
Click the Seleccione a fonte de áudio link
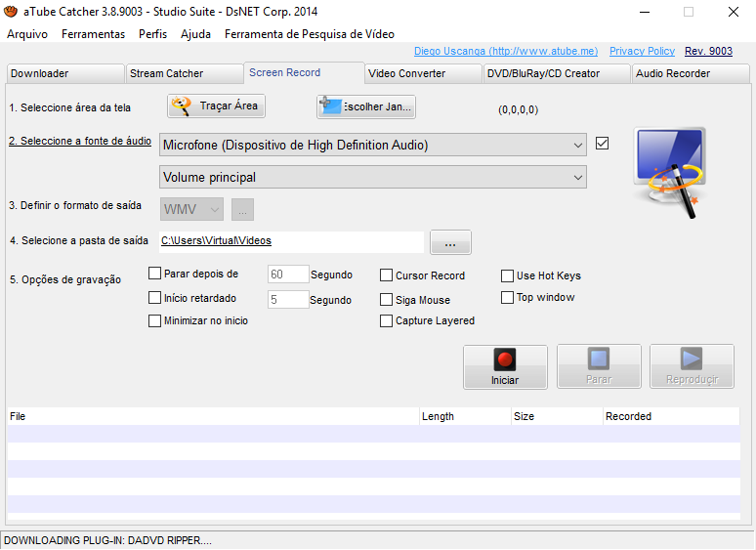point(80,142)
